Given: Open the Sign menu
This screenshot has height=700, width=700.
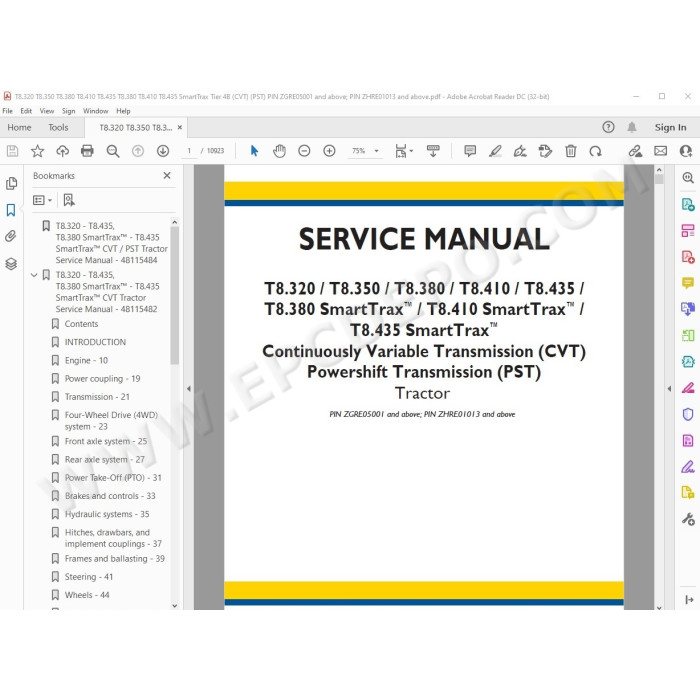Looking at the screenshot, I should pos(68,111).
